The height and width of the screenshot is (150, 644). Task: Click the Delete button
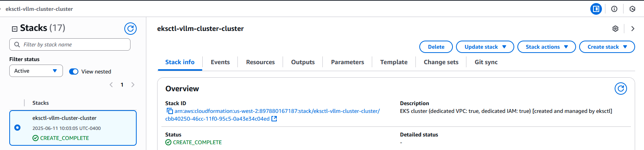click(x=436, y=47)
